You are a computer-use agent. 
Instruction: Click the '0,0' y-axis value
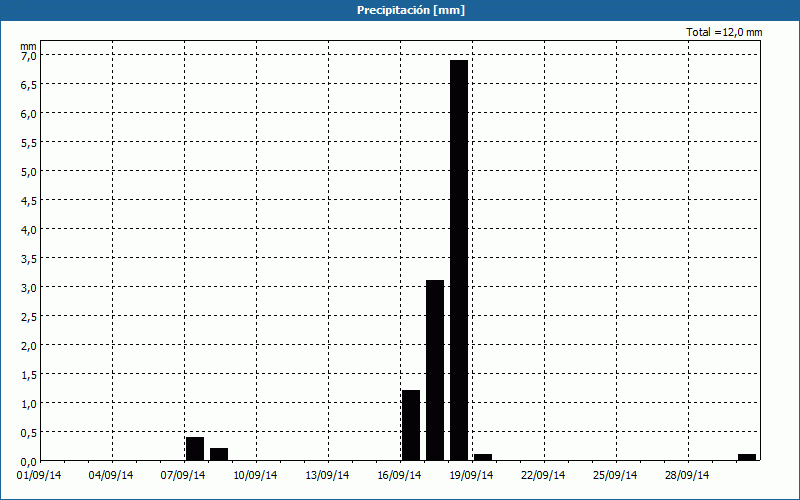click(28, 462)
